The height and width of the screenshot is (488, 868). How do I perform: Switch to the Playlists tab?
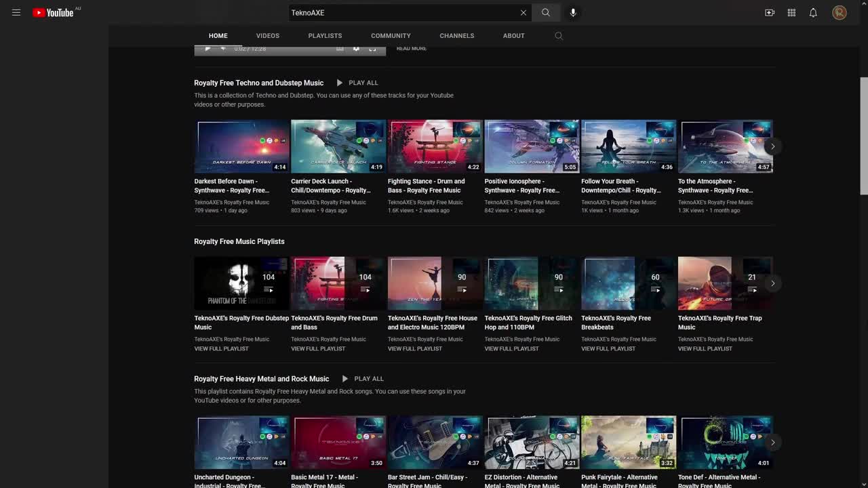(325, 36)
